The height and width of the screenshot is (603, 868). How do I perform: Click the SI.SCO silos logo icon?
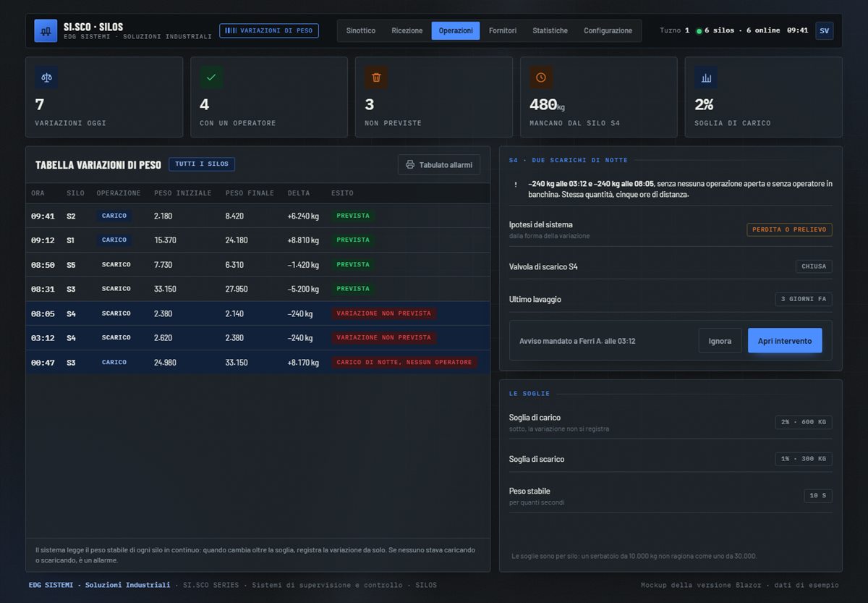46,31
